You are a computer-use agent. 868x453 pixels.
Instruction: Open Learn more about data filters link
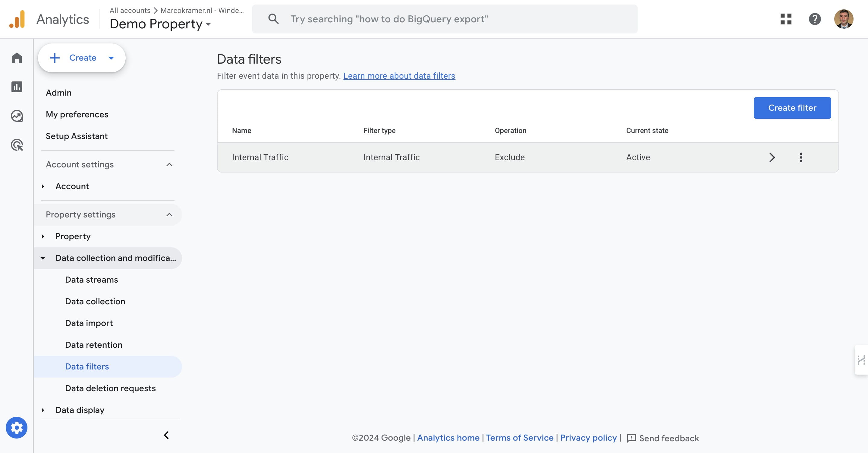(x=399, y=76)
